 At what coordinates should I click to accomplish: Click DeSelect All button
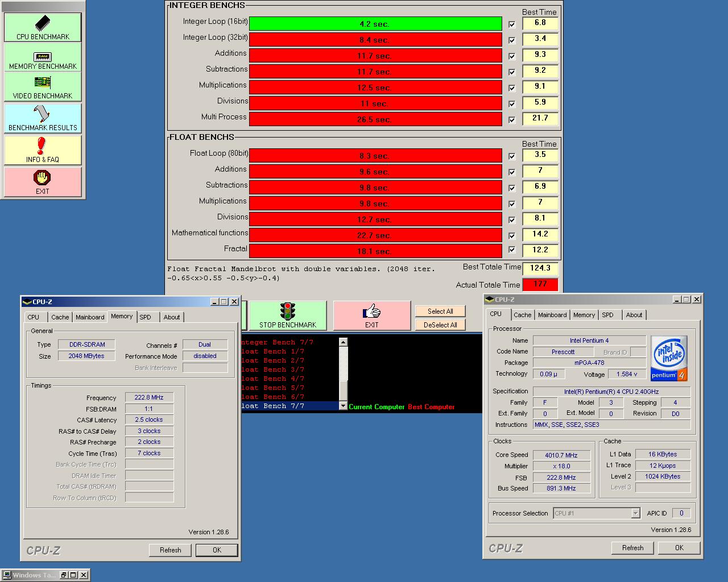point(440,325)
